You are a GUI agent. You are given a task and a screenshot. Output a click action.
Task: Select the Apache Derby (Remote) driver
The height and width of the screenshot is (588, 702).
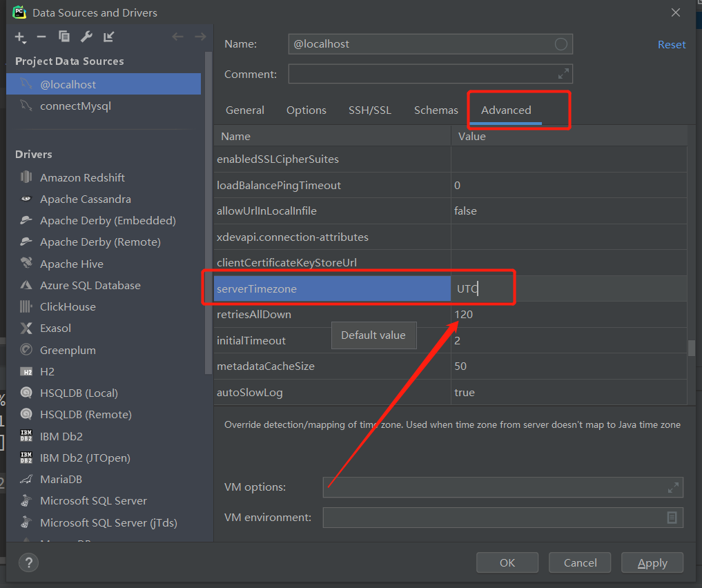coord(100,242)
